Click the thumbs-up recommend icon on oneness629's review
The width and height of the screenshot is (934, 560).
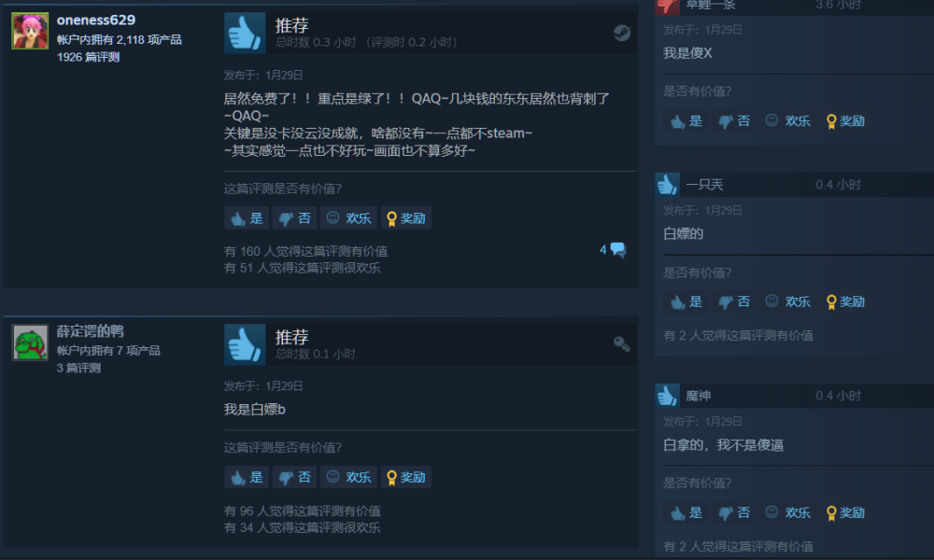coord(245,33)
